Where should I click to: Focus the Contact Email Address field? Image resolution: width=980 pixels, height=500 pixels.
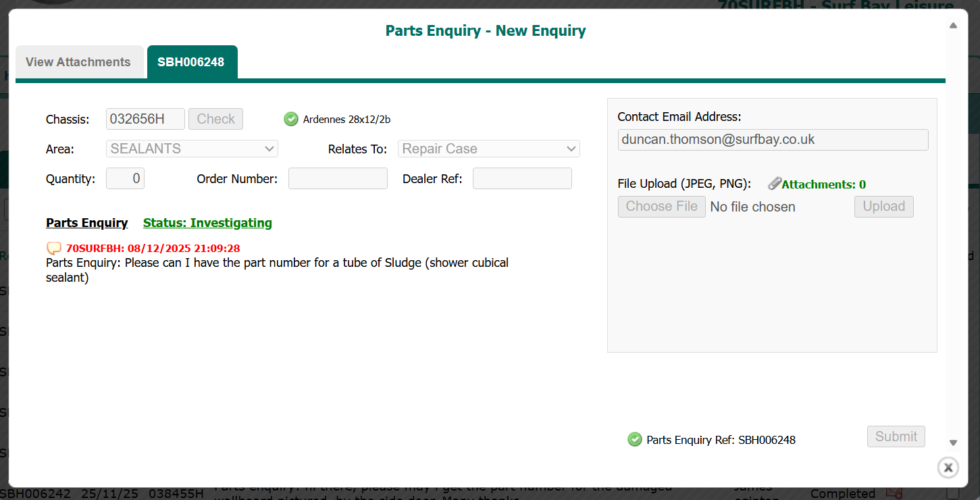pos(773,140)
